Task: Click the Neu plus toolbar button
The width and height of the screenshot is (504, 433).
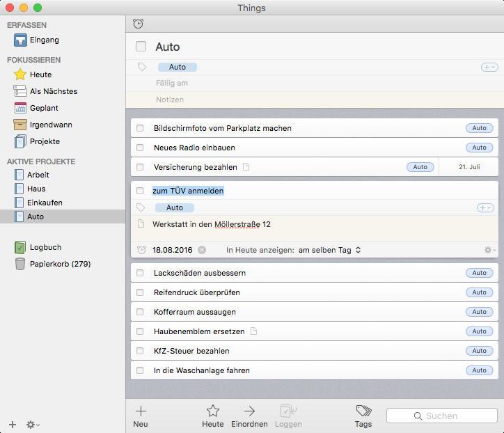Action: 141,416
